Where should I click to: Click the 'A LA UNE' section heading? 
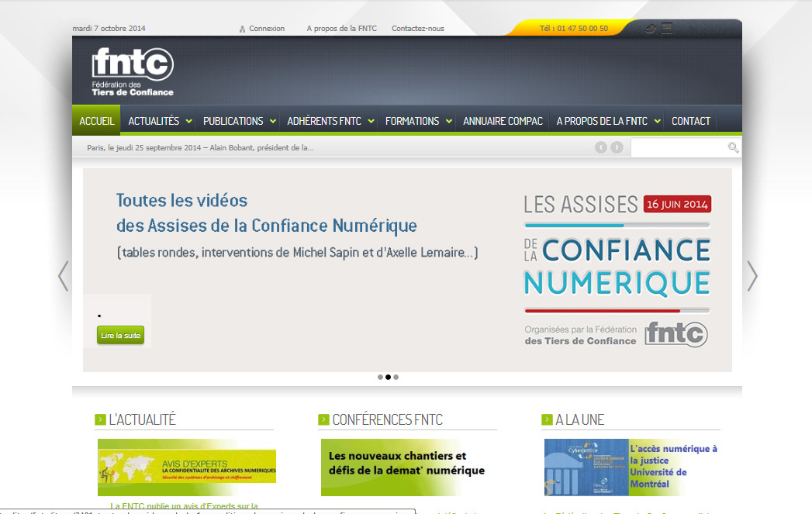[580, 419]
